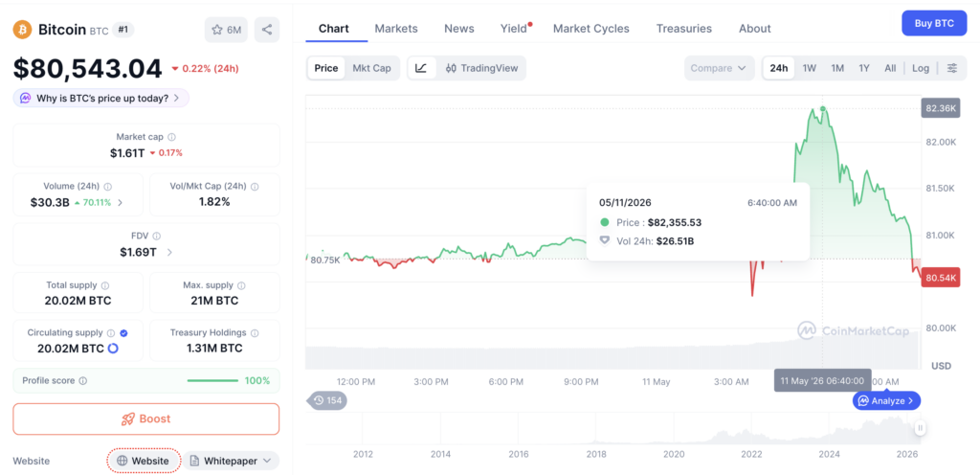
Task: Open the Compare dropdown
Action: pyautogui.click(x=720, y=68)
